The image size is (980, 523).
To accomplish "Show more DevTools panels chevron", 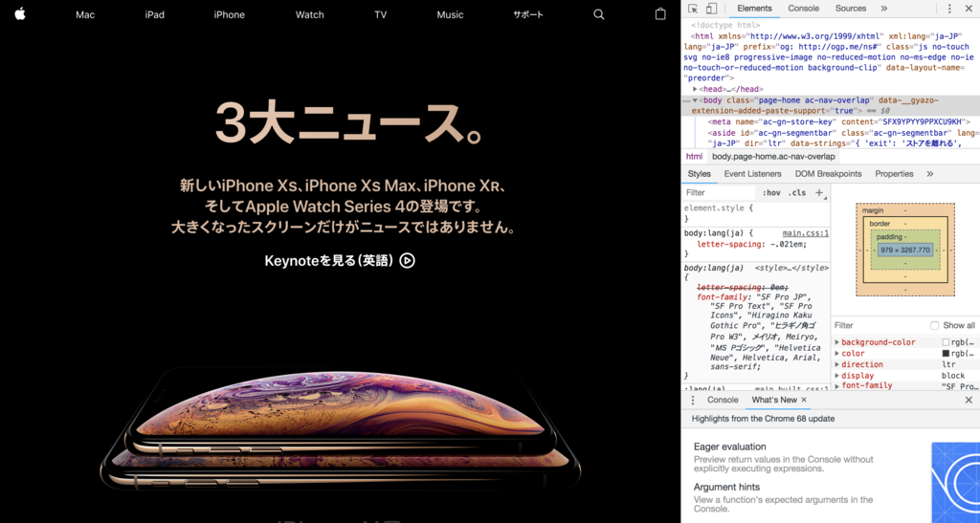I will (883, 9).
